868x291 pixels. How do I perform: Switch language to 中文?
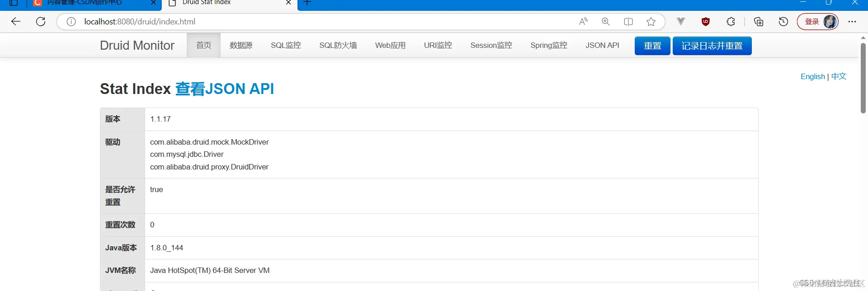839,76
